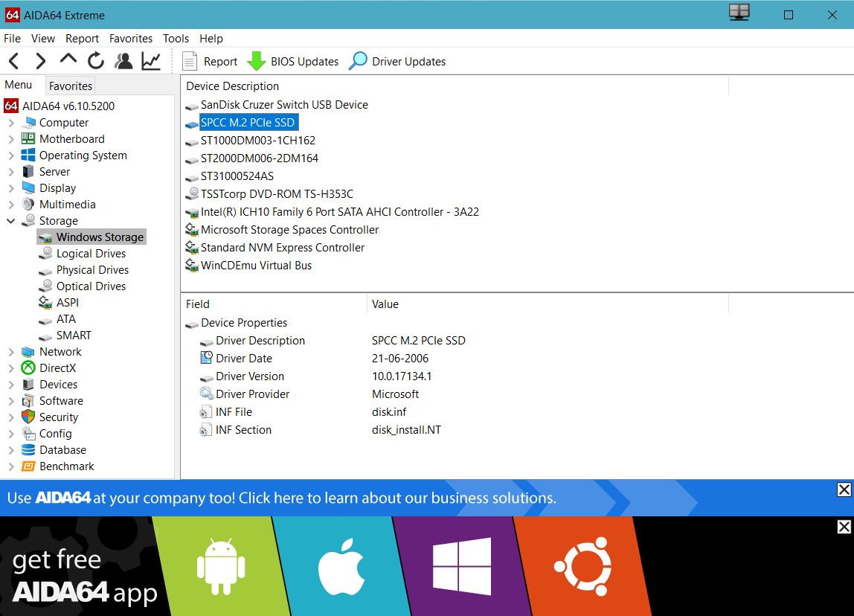The width and height of the screenshot is (854, 616).
Task: Click the Database icon in tree
Action: pyautogui.click(x=28, y=450)
